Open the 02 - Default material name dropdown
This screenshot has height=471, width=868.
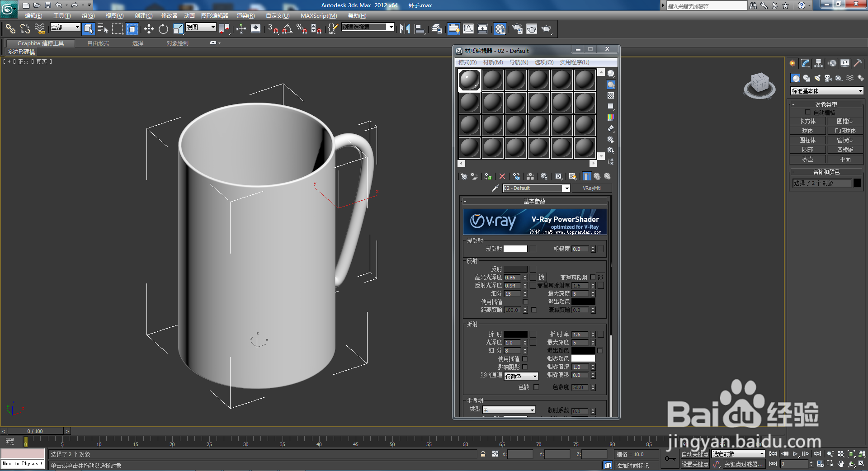566,188
